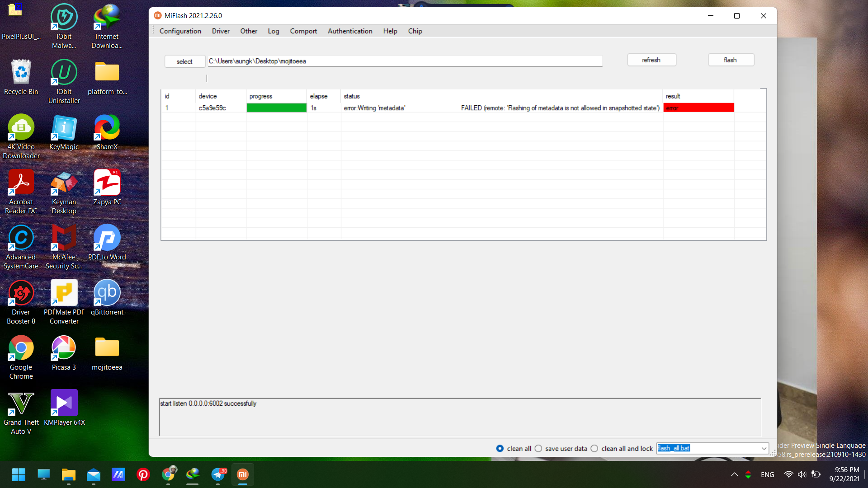Image resolution: width=868 pixels, height=488 pixels.
Task: Select the 'save user data' radio option
Action: (538, 448)
